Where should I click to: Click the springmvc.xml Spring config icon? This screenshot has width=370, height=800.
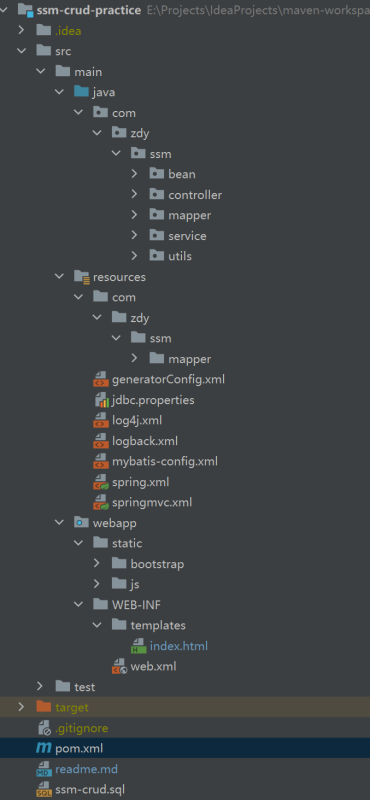pos(101,502)
